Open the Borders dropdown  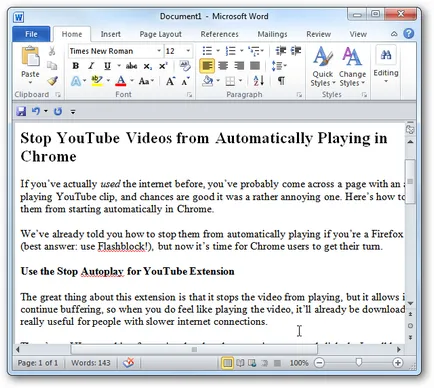pyautogui.click(x=240, y=81)
